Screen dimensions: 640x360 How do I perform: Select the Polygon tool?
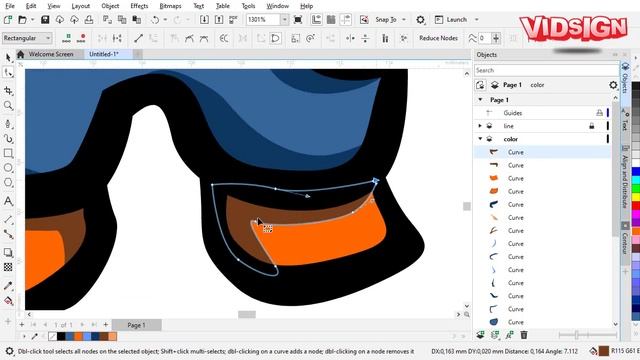coord(8,182)
